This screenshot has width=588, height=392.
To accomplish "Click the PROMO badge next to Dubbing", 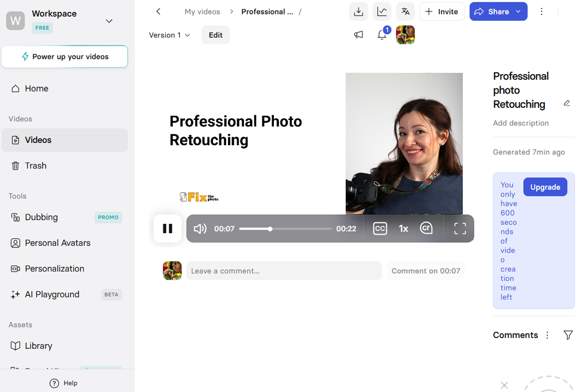I will [x=108, y=218].
